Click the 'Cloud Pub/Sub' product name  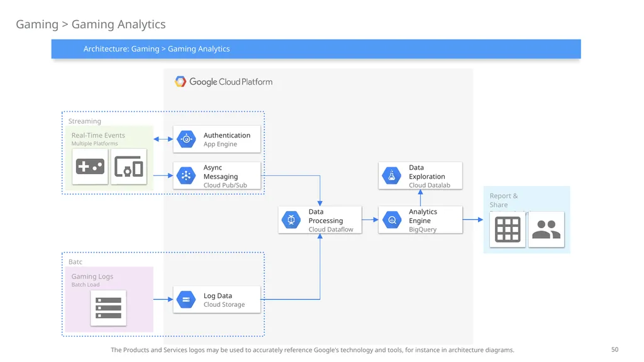click(225, 185)
